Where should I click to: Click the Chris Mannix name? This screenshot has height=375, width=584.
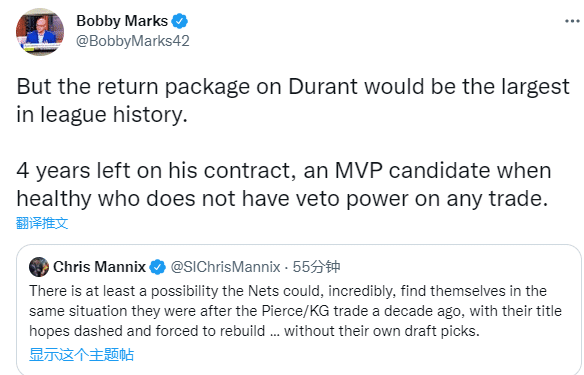point(99,267)
